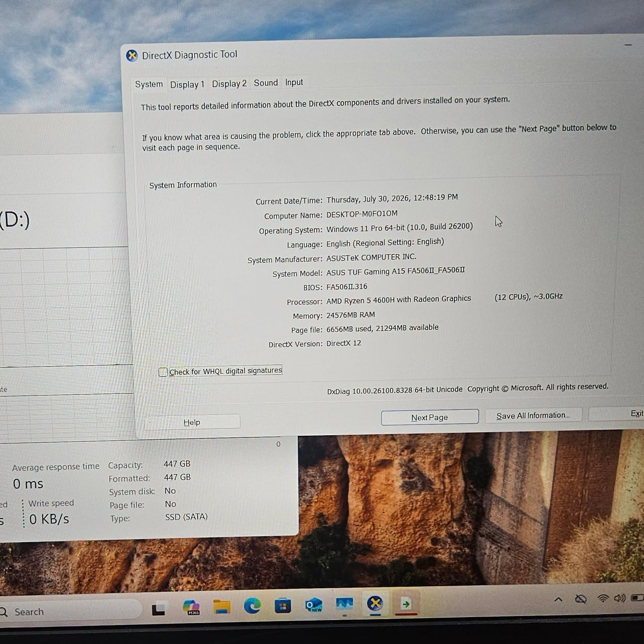Click the page file usage value
The image size is (644, 644).
(383, 328)
